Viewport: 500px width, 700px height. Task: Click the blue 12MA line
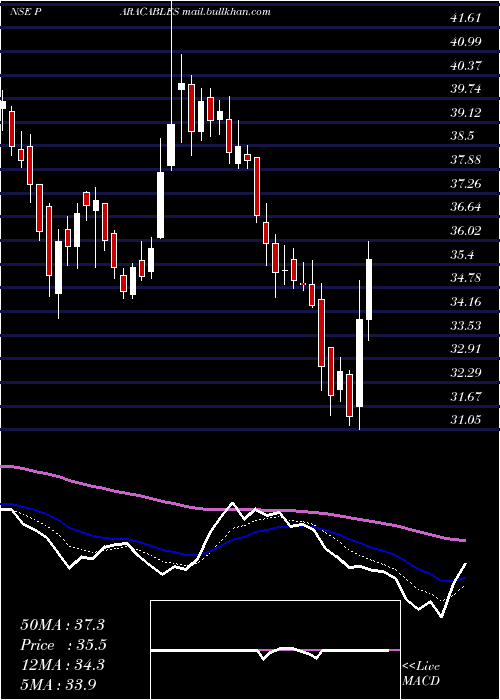coord(232,540)
